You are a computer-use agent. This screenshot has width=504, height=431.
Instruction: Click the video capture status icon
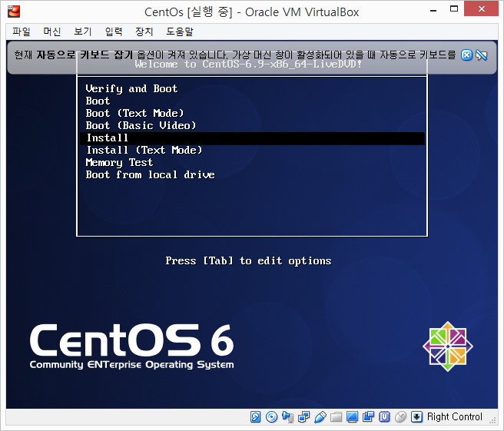point(368,417)
